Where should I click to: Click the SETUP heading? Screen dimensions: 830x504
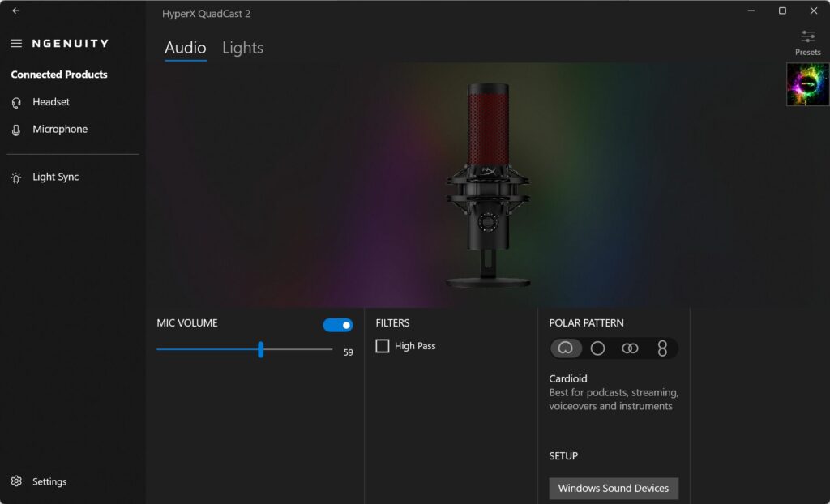pyautogui.click(x=563, y=456)
